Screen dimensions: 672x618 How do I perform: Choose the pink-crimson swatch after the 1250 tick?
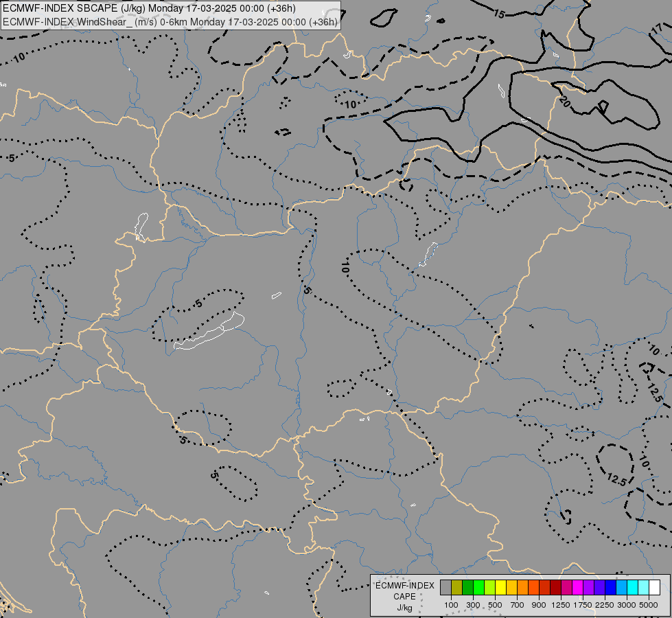click(x=566, y=588)
